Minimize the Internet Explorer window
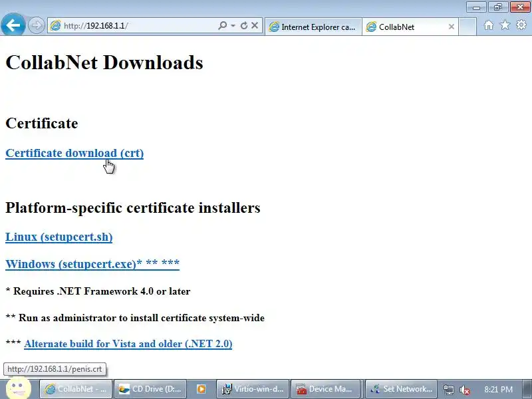 coord(476,7)
